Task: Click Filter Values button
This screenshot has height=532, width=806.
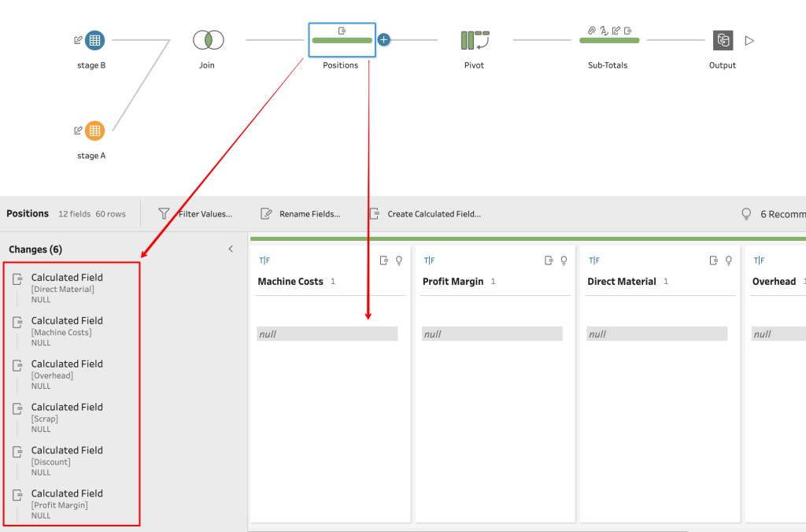Action: [195, 214]
